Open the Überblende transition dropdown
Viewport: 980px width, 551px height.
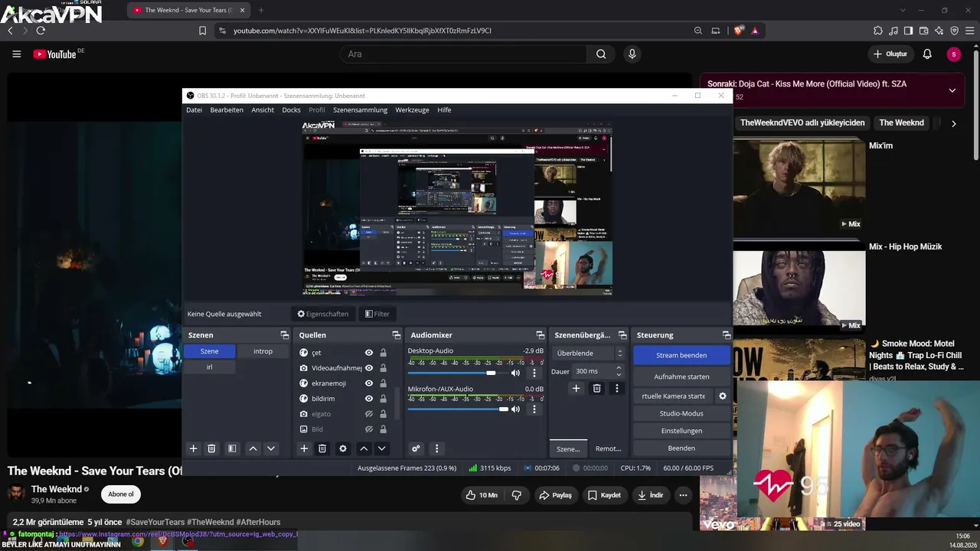588,354
